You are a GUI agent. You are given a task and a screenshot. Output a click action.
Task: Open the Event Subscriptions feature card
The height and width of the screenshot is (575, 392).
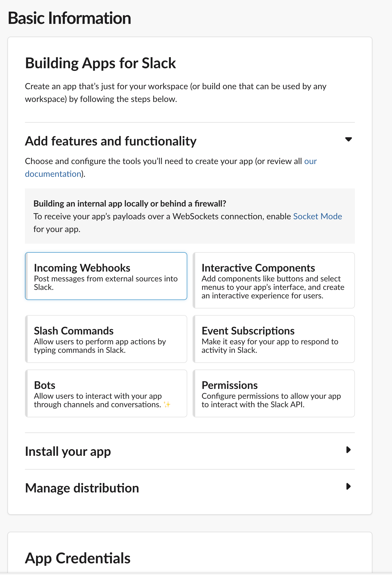tap(274, 339)
